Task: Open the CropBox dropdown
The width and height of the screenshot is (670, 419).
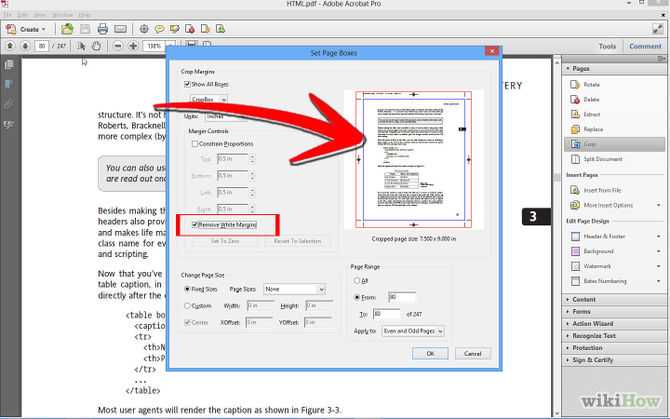Action: (x=209, y=100)
